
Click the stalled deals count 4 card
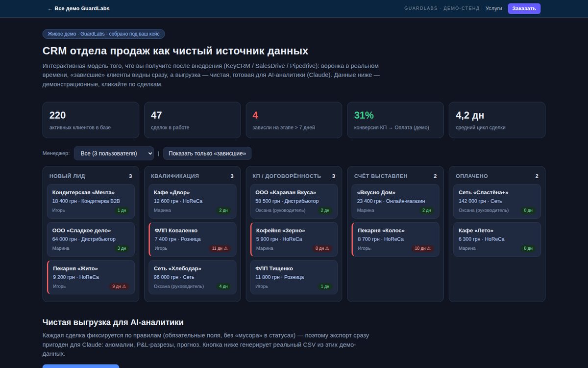(x=294, y=120)
